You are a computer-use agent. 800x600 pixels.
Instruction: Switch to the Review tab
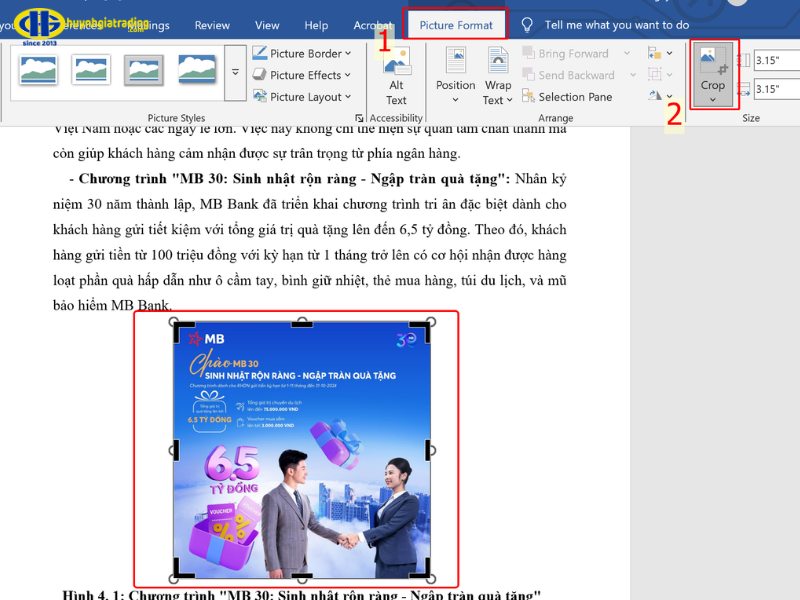click(x=212, y=25)
